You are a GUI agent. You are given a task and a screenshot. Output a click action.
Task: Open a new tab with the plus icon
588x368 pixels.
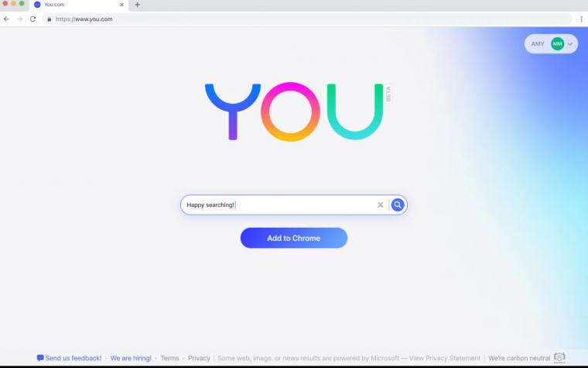tap(137, 5)
